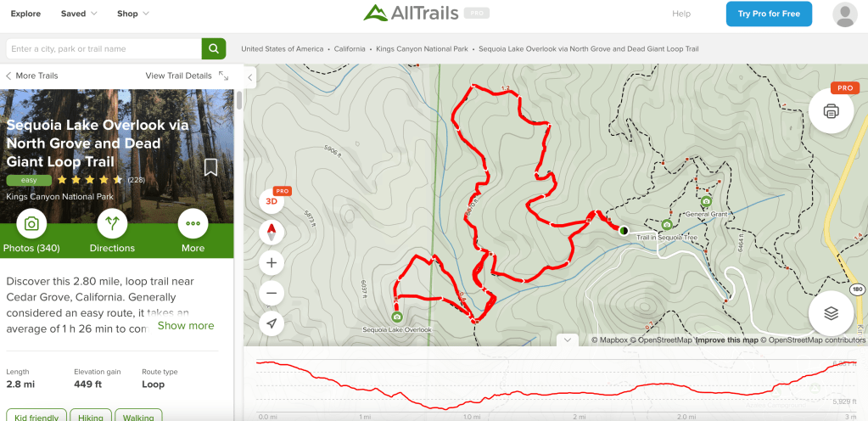The width and height of the screenshot is (868, 421).
Task: Collapse the sidebar with the left chevron
Action: click(250, 77)
